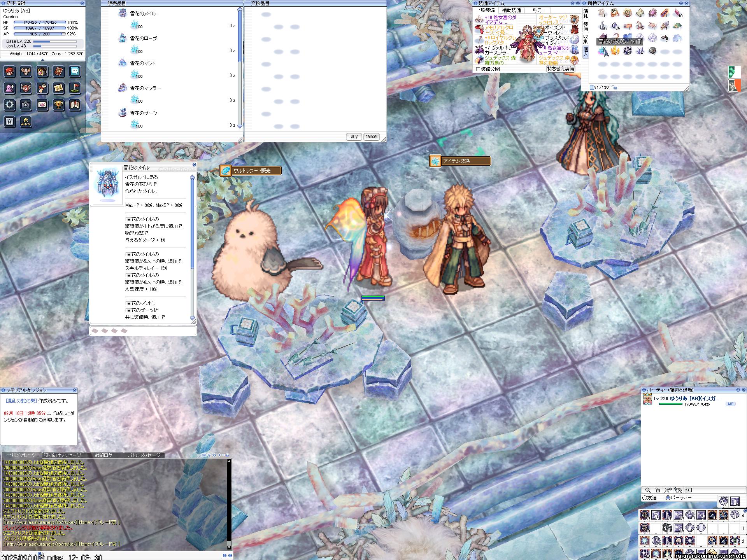Select 雪花のブーツ in the sale list

[x=144, y=113]
